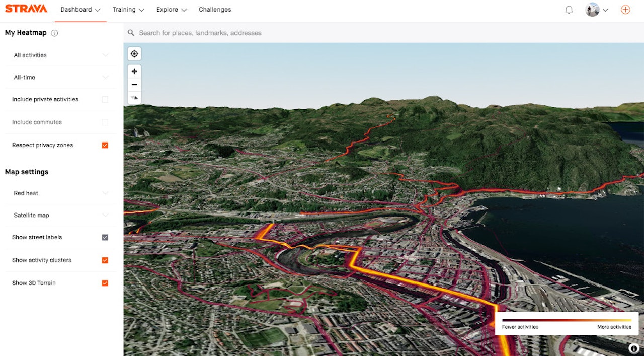Zoom out using the minus icon
644x356 pixels.
134,84
